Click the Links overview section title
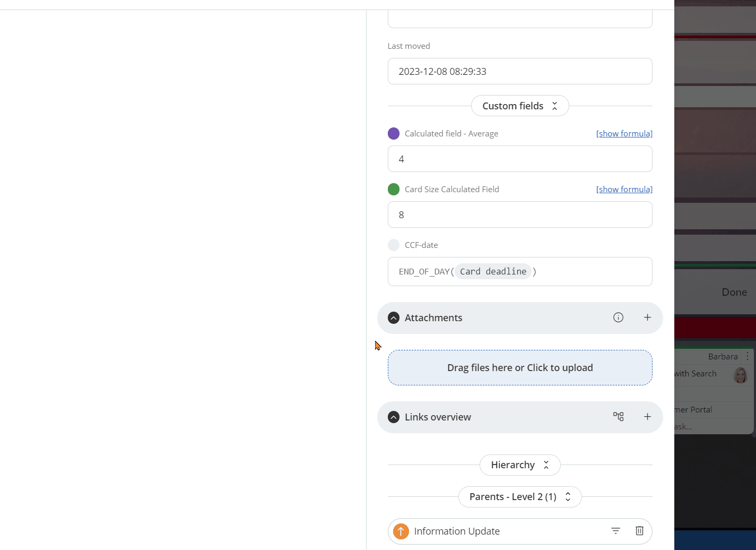The image size is (756, 550). [438, 417]
